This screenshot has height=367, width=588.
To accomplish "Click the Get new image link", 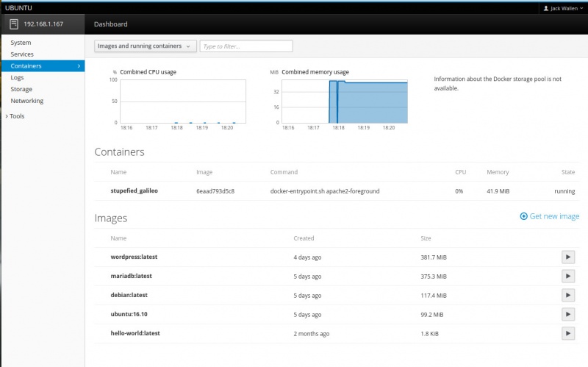I will tap(554, 216).
